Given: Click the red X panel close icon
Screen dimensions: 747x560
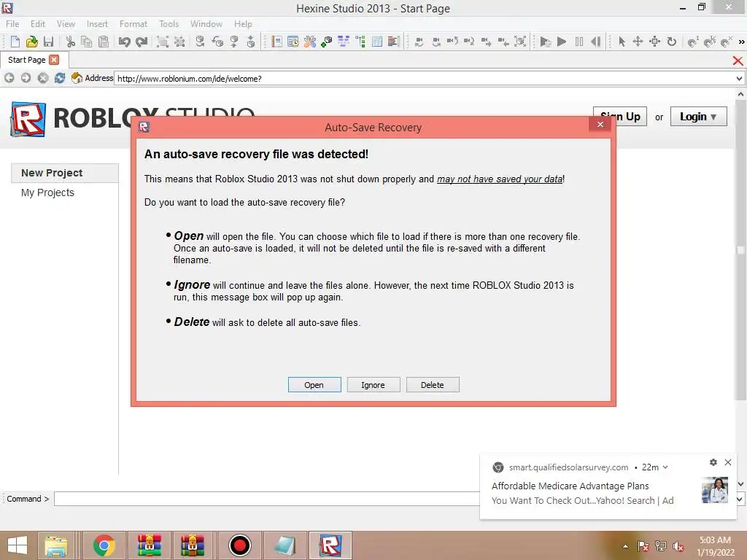Looking at the screenshot, I should [x=738, y=61].
